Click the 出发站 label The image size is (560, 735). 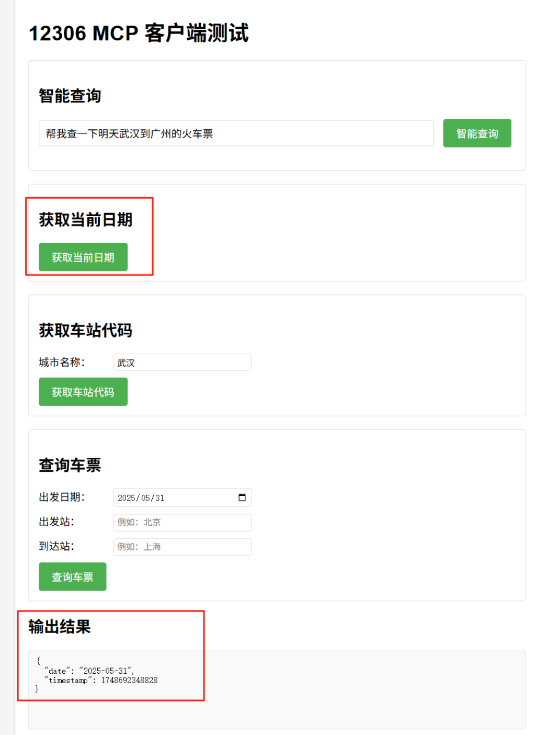pyautogui.click(x=56, y=522)
